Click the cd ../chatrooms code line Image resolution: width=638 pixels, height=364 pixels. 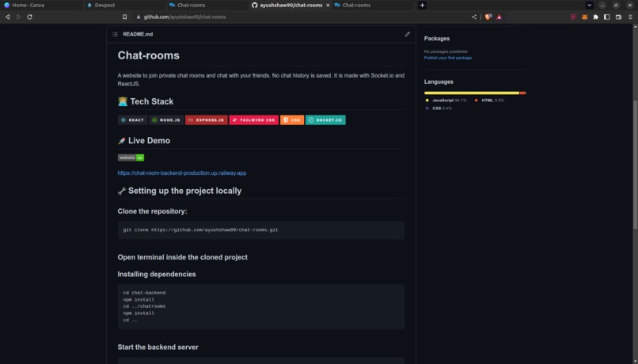tap(144, 306)
